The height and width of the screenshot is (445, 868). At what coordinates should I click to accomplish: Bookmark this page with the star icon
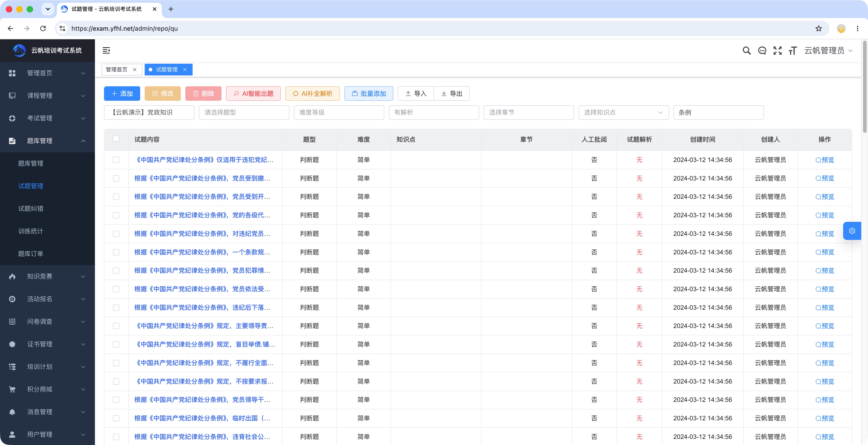coord(819,29)
